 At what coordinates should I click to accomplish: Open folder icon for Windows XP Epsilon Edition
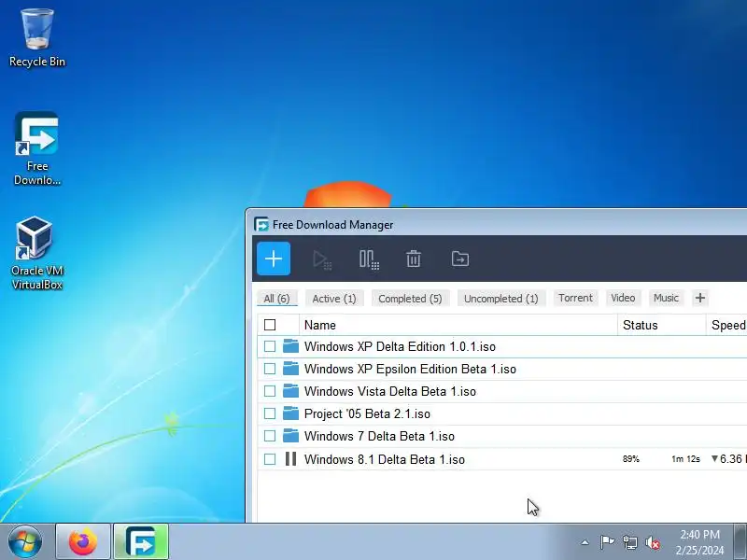(290, 369)
